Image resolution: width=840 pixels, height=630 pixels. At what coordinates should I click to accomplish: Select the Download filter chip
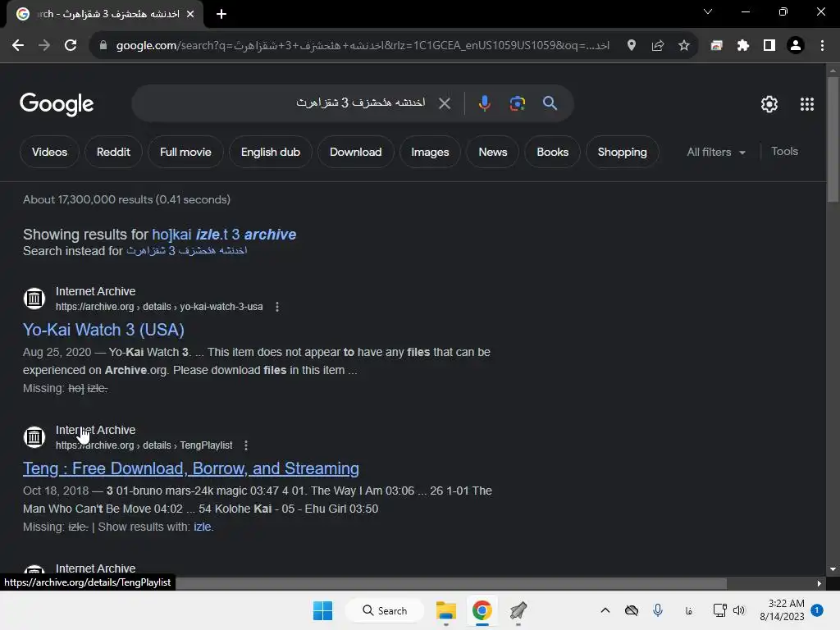point(356,152)
